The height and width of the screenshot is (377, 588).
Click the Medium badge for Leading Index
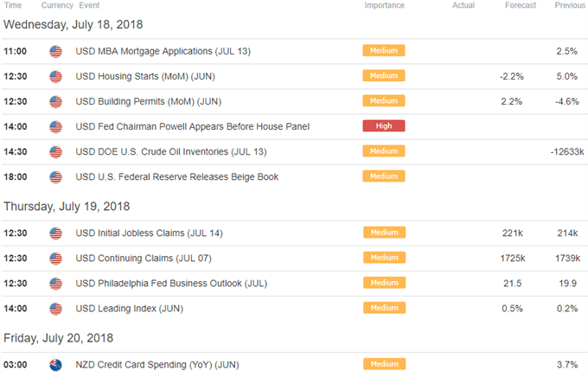385,308
